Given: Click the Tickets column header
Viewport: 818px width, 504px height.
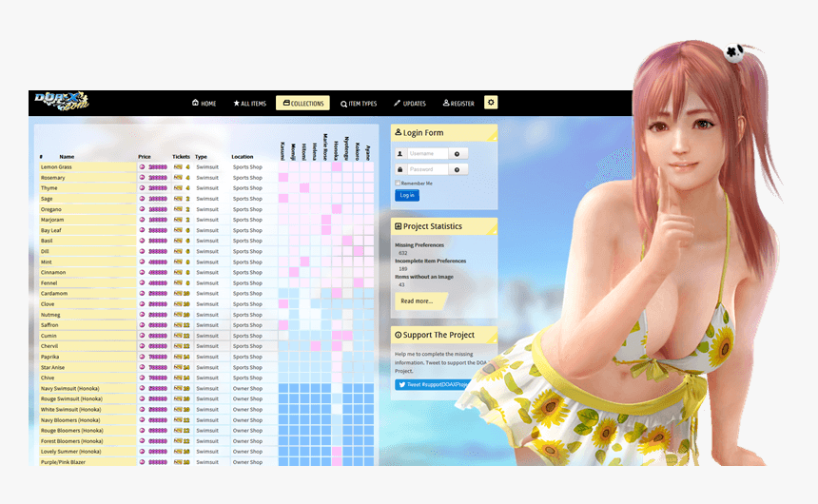Looking at the screenshot, I should tap(181, 157).
